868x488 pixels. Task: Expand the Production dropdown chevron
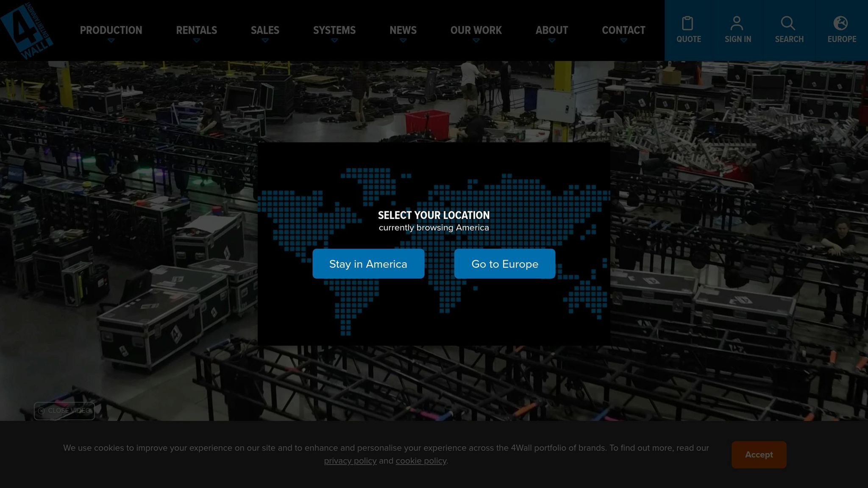tap(111, 41)
